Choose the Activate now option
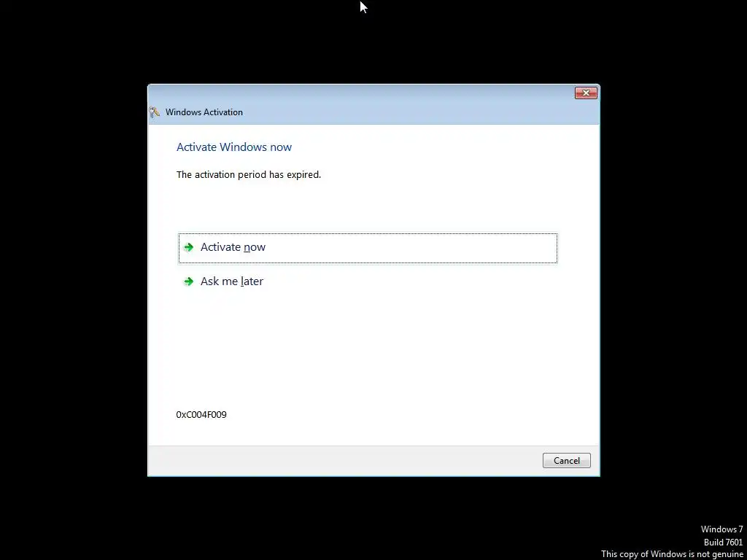The image size is (747, 560). tap(368, 248)
